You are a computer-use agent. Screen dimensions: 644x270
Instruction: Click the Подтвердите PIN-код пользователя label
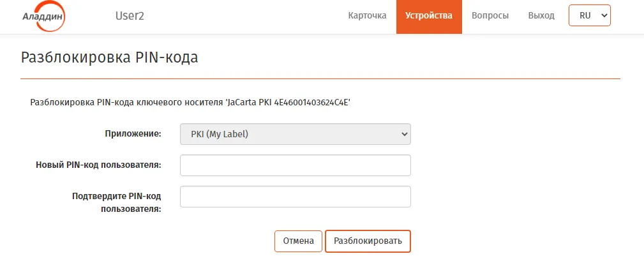click(117, 202)
